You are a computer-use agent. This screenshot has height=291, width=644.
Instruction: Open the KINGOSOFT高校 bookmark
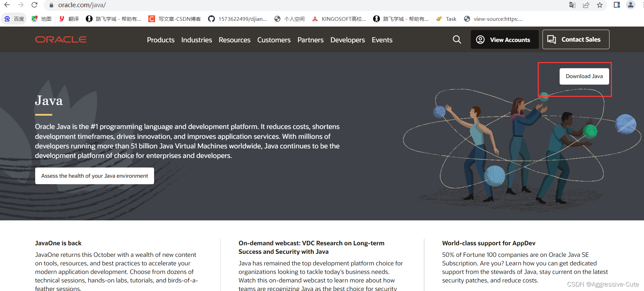[x=339, y=19]
